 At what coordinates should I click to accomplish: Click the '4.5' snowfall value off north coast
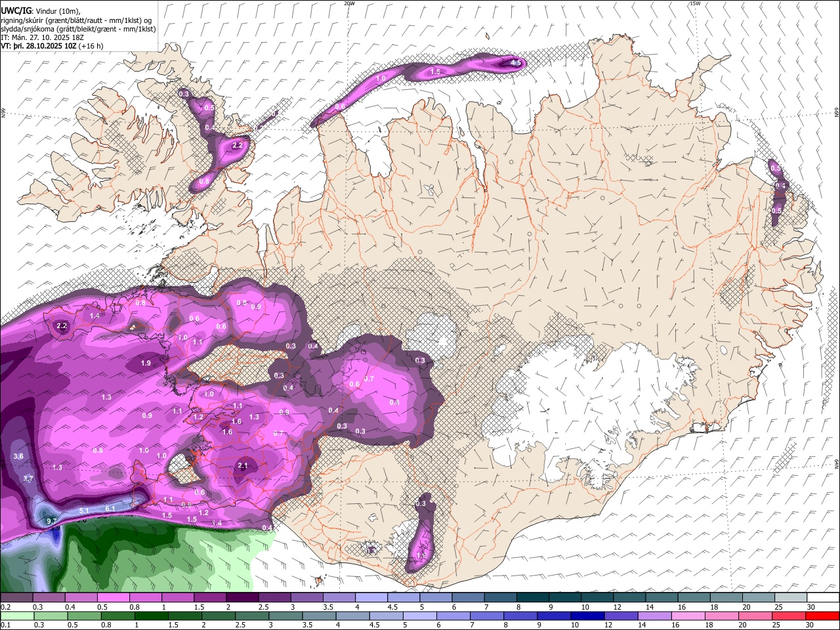[515, 63]
